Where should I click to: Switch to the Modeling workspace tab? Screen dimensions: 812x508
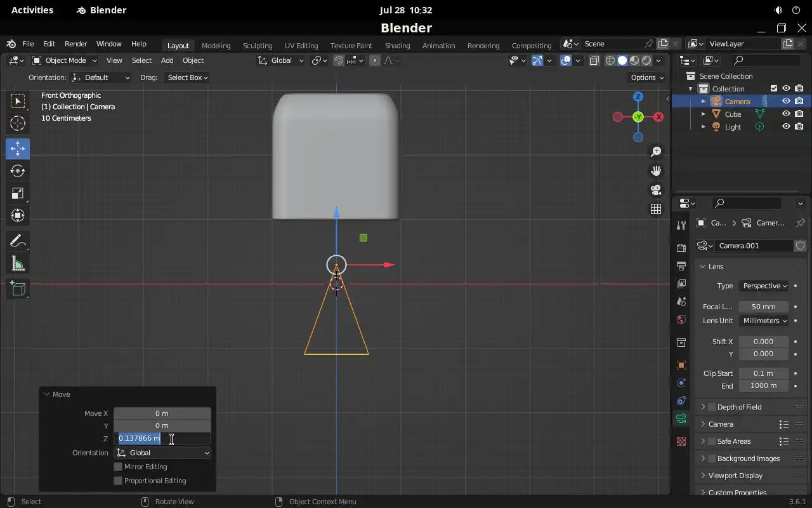[216, 46]
